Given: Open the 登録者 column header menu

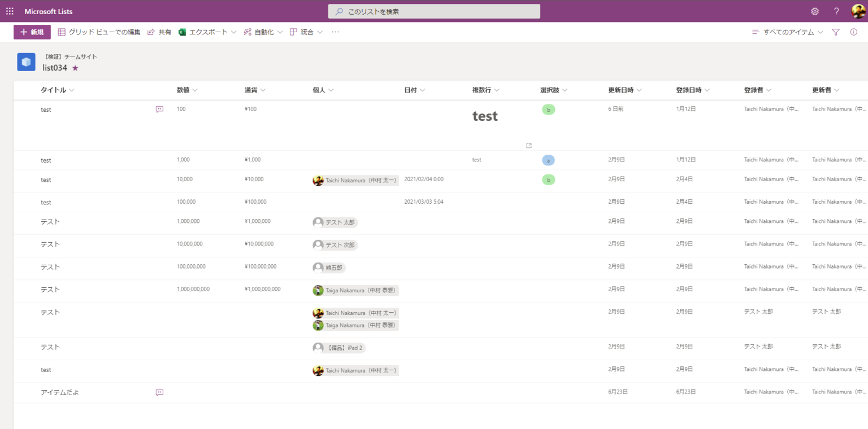Looking at the screenshot, I should click(x=758, y=90).
